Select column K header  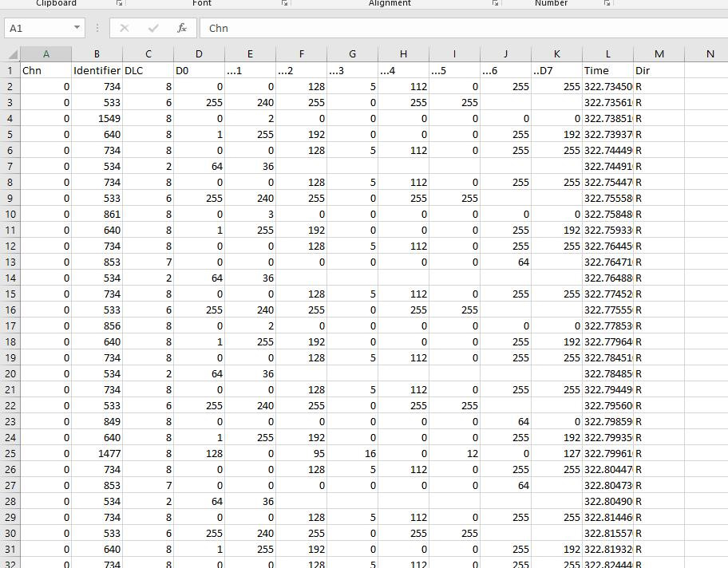(x=556, y=54)
